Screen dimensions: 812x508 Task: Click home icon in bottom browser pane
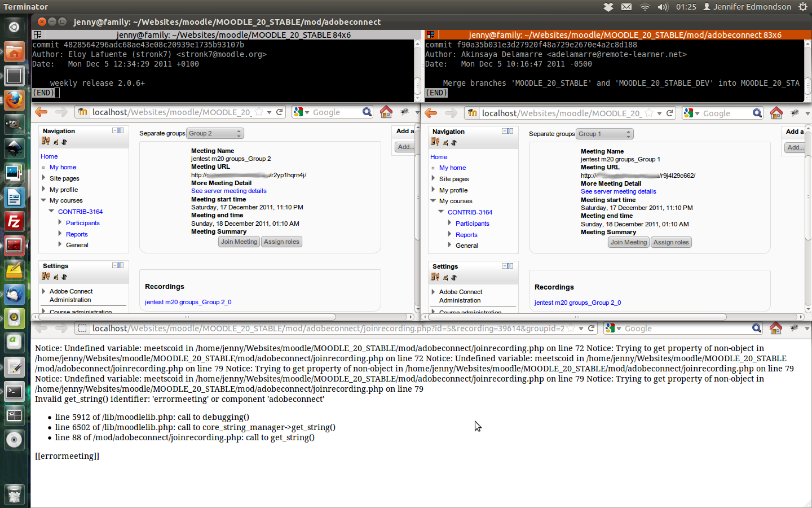coord(776,328)
